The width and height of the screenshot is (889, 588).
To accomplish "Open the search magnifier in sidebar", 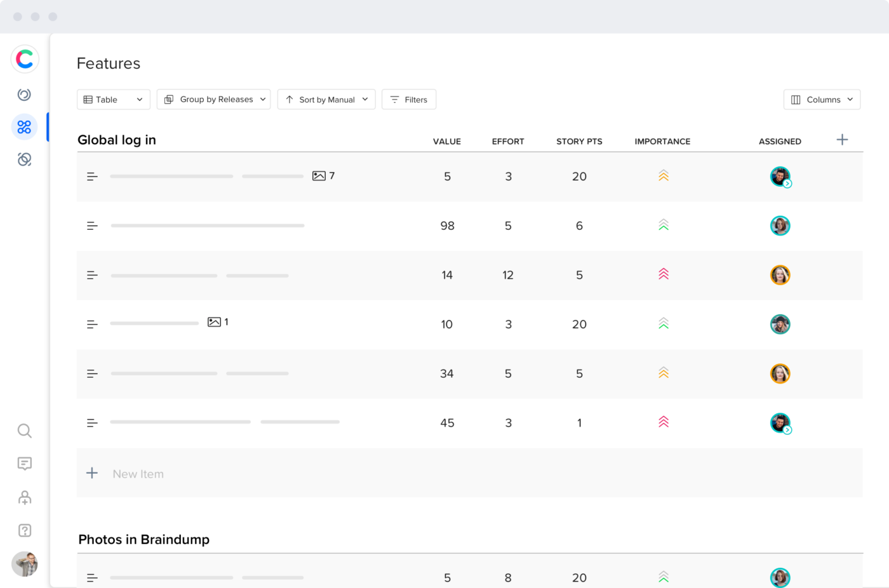I will [25, 431].
